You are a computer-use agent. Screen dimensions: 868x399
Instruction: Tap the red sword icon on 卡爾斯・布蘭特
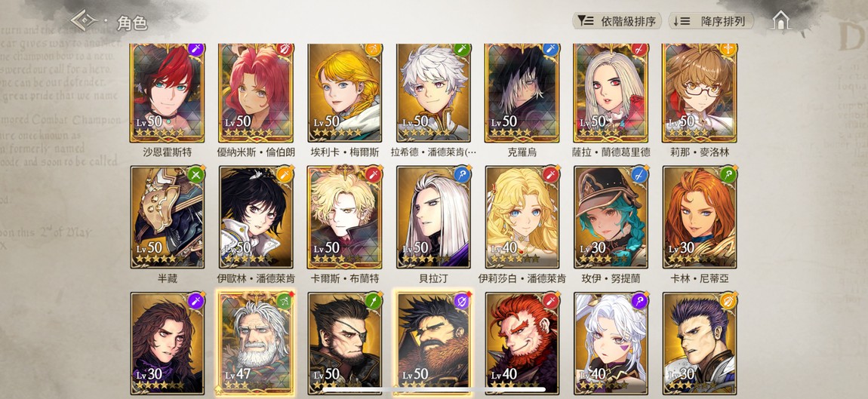(x=374, y=175)
